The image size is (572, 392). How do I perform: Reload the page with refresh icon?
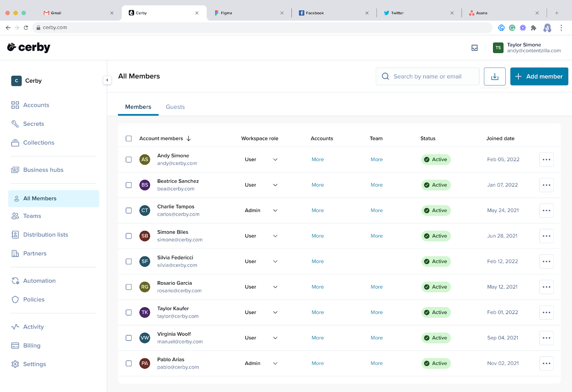pos(26,28)
